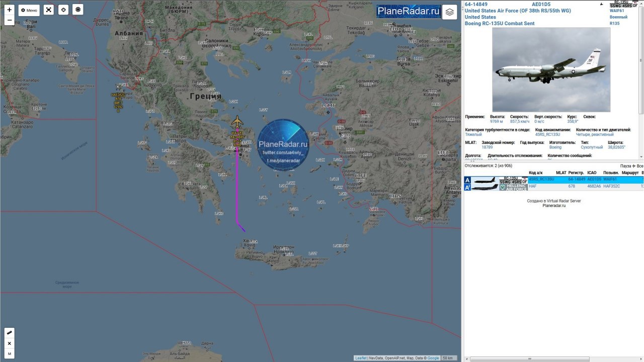This screenshot has width=644, height=362.
Task: Zoom in the map with plus button
Action: pos(9,10)
